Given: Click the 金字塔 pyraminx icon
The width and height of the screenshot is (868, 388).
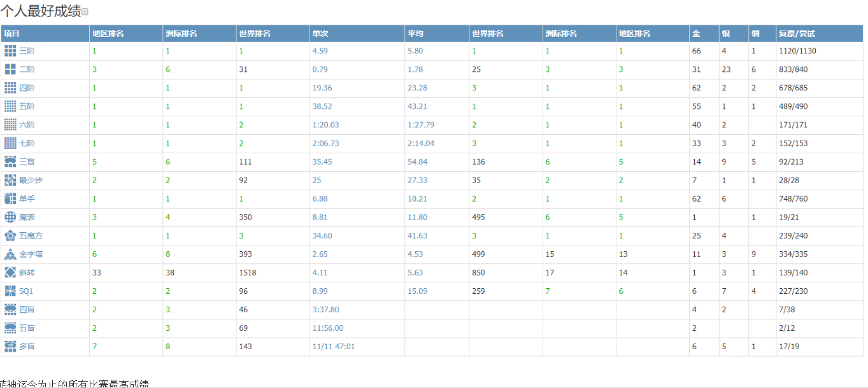Looking at the screenshot, I should (10, 254).
